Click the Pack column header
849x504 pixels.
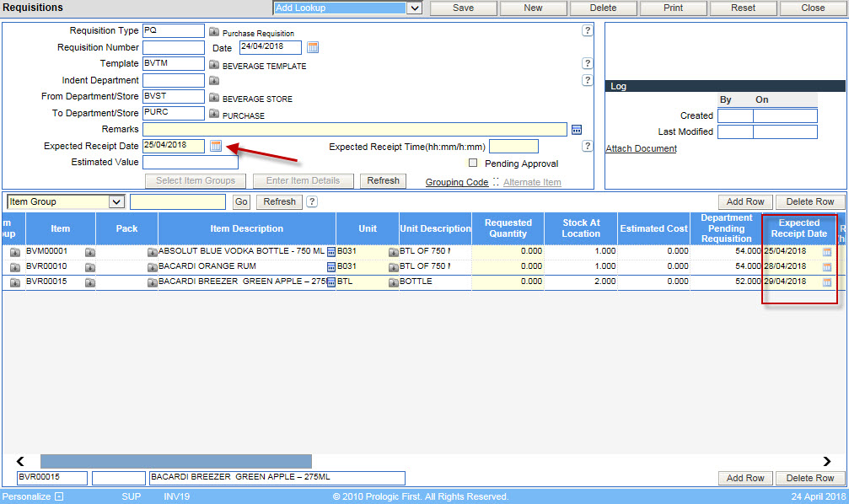click(126, 228)
